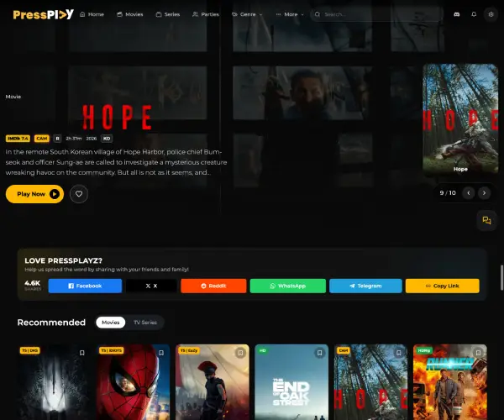Click the IMDb 7.4 rating badge
The height and width of the screenshot is (420, 504).
tap(18, 139)
